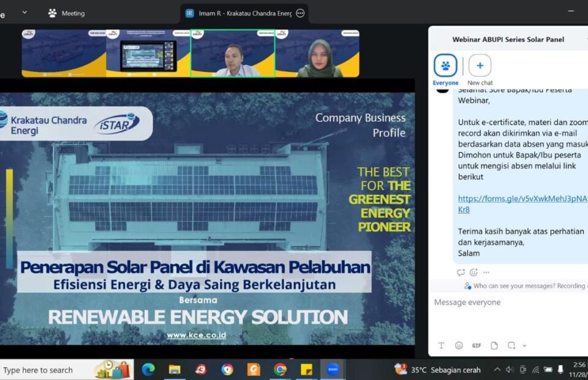Viewport: 588px width, 380px height.
Task: Expand the dropdown chevron left of Meeting
Action: tap(24, 12)
